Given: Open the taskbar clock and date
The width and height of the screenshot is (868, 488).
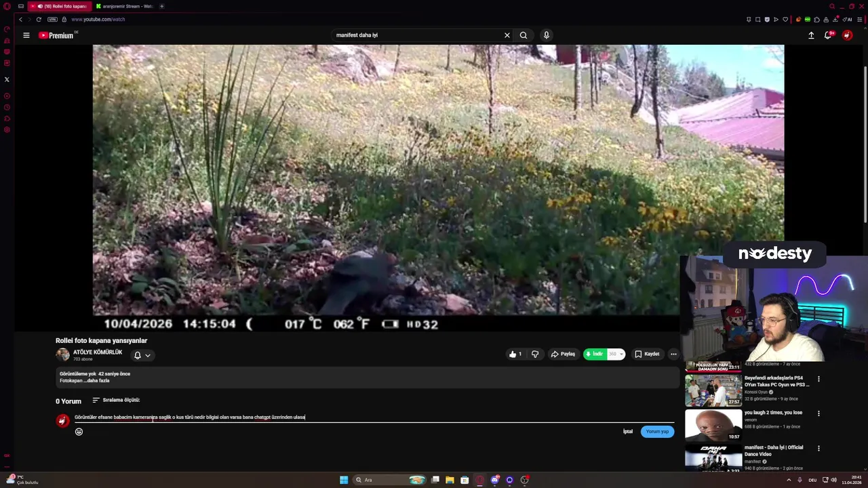Looking at the screenshot, I should click(x=852, y=480).
